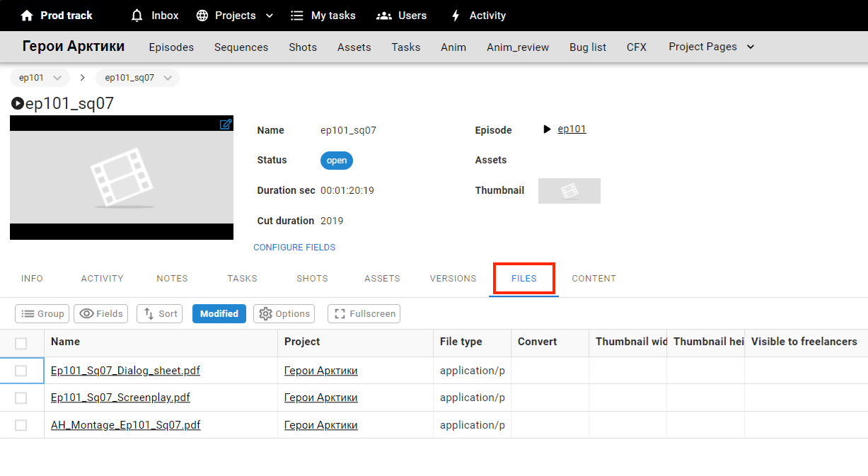
Task: Open the Shots tab in detail panel
Action: tap(312, 279)
